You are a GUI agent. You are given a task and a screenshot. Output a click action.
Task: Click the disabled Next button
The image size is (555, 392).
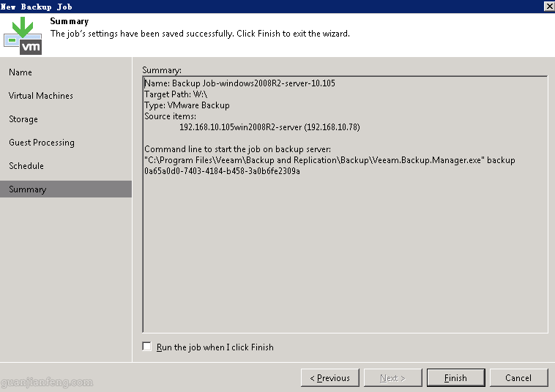pos(393,378)
